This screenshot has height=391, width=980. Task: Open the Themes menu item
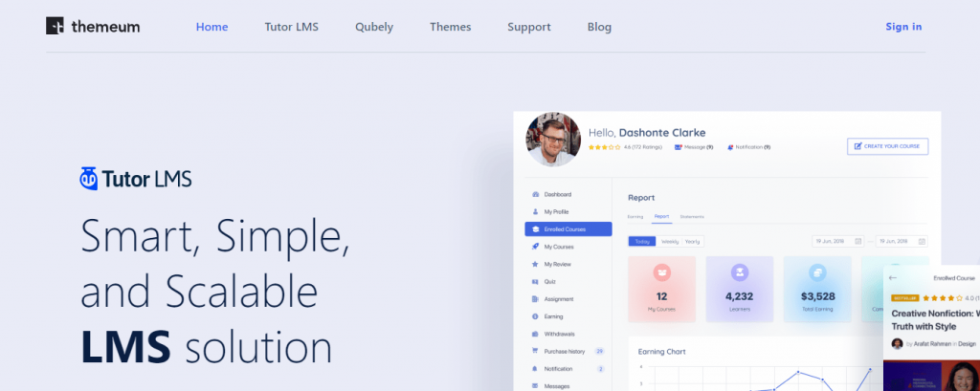450,27
